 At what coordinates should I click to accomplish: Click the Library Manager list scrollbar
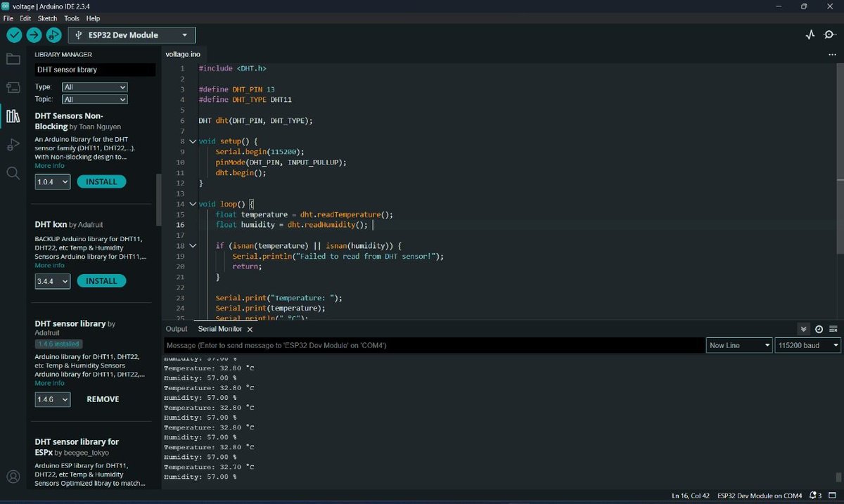159,200
